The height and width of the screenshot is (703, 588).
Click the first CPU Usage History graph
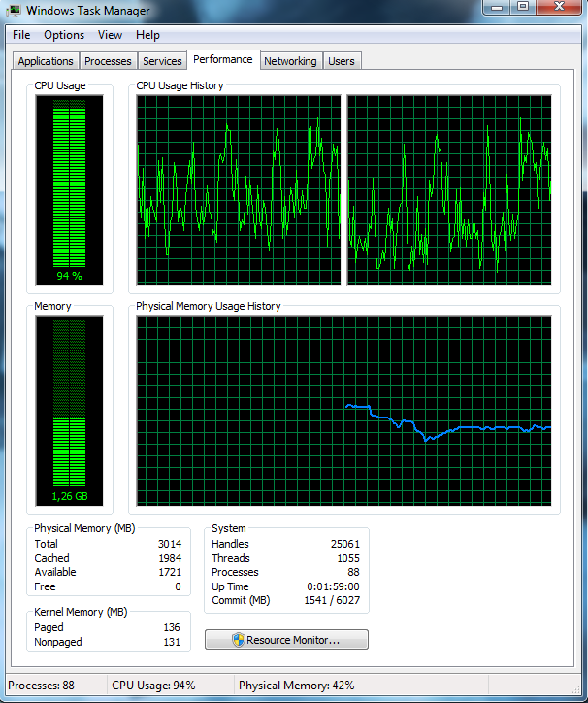(x=239, y=190)
